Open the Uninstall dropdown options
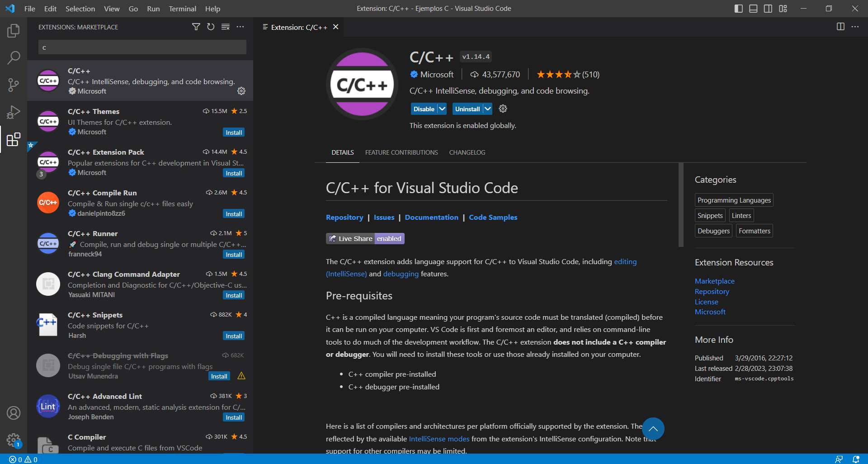The width and height of the screenshot is (868, 464). tap(488, 109)
